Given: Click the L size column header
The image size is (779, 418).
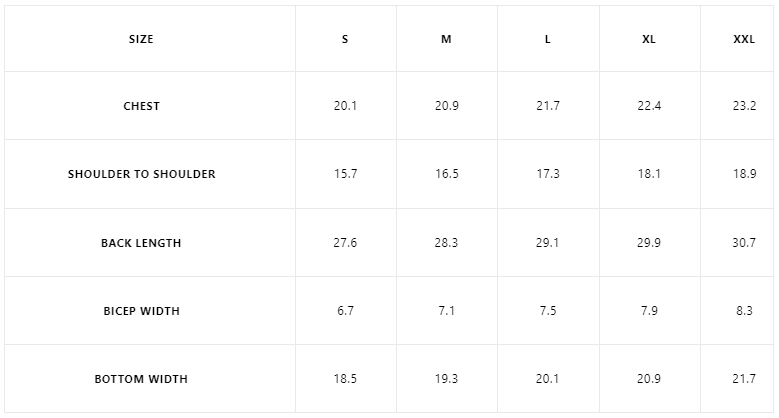Looking at the screenshot, I should pyautogui.click(x=548, y=39).
